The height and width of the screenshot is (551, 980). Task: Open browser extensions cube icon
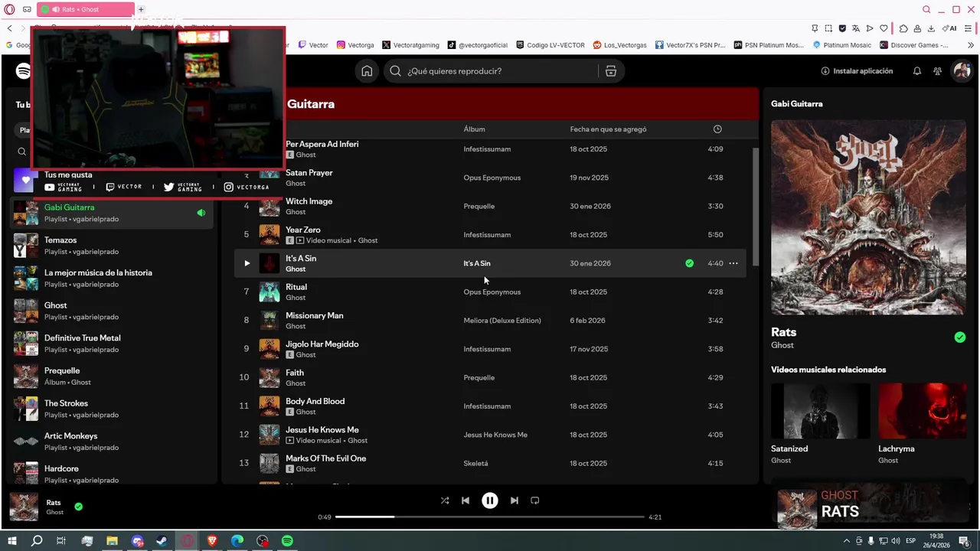click(903, 28)
